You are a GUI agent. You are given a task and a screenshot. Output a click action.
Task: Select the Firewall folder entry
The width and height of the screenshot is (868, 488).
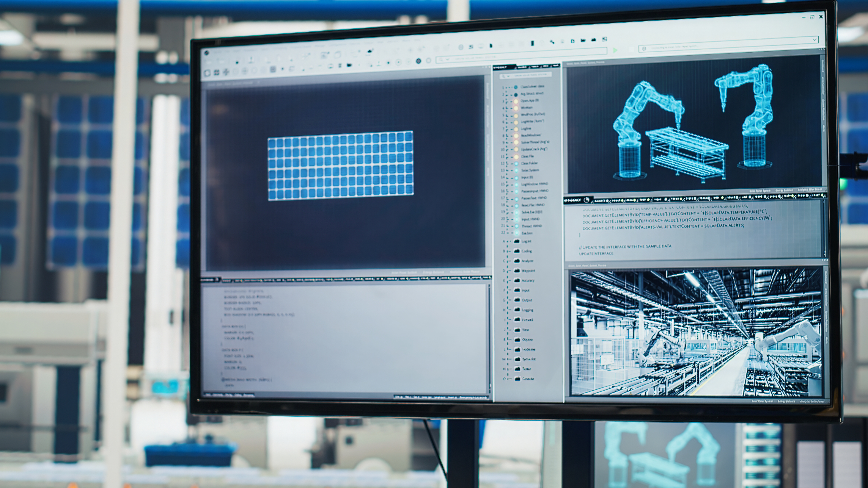click(x=527, y=320)
